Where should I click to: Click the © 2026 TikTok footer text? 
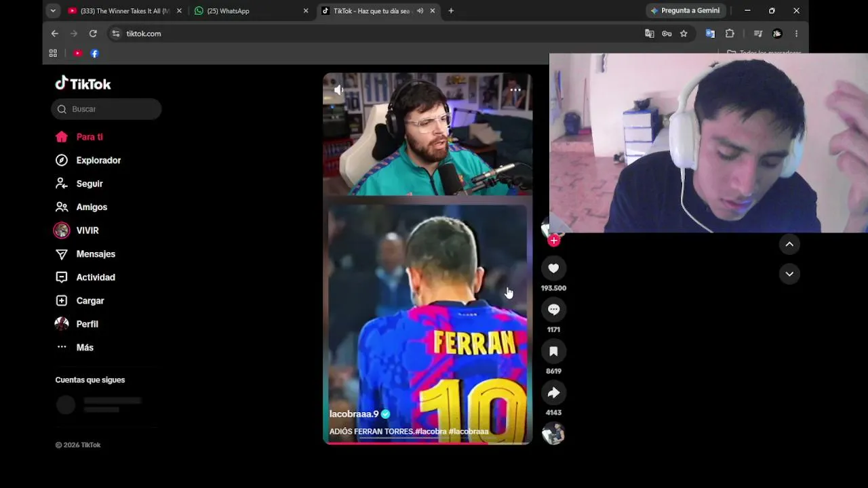[x=78, y=445]
